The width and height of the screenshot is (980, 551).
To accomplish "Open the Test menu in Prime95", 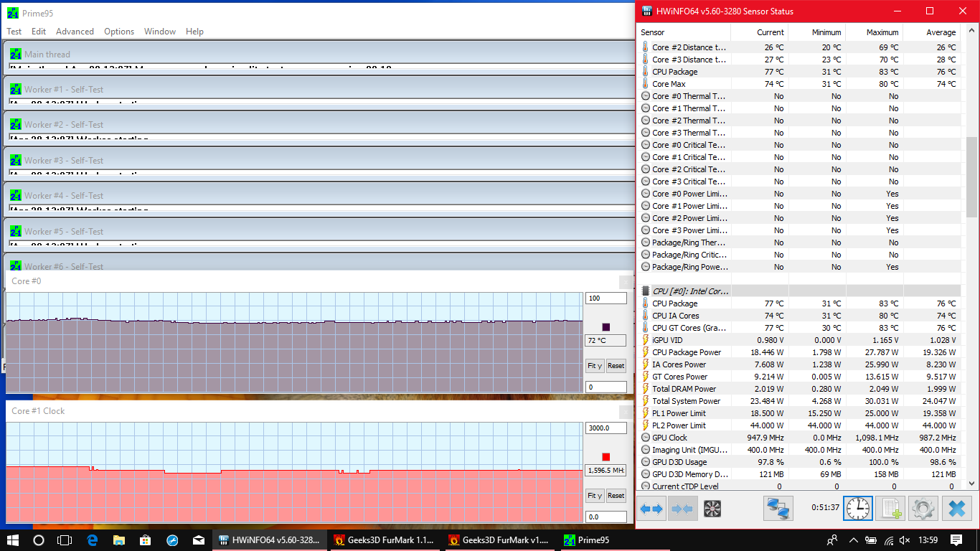I will point(14,32).
